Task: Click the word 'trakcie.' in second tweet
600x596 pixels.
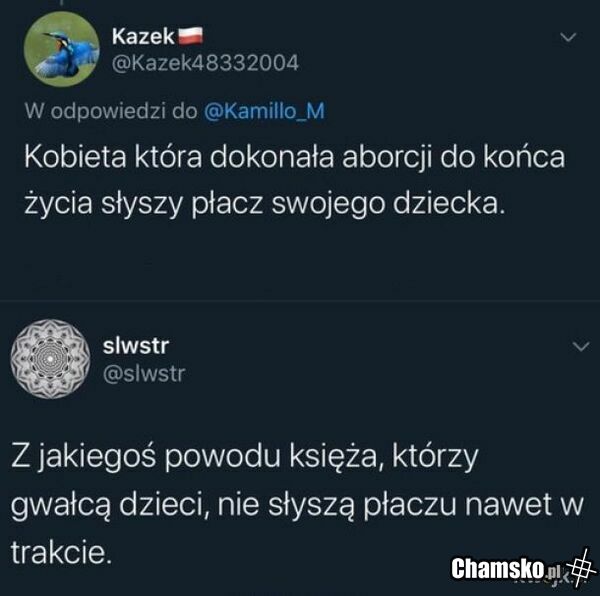Action: pos(61,553)
